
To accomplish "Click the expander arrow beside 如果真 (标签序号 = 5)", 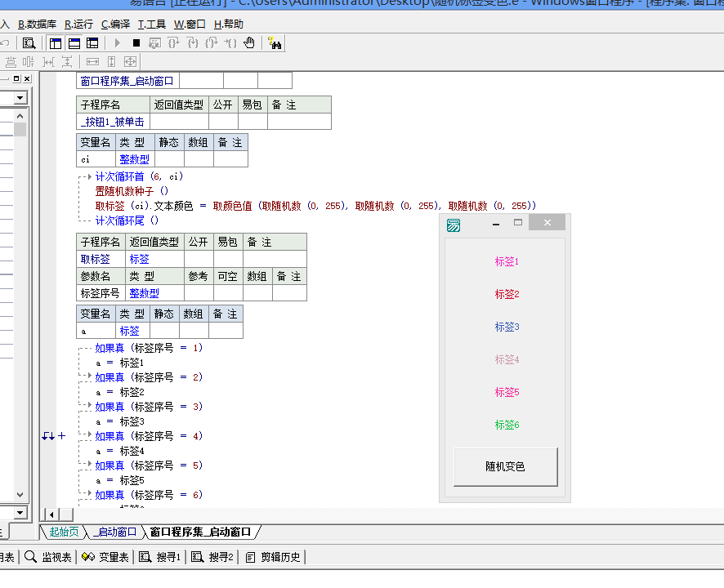I will 90,464.
